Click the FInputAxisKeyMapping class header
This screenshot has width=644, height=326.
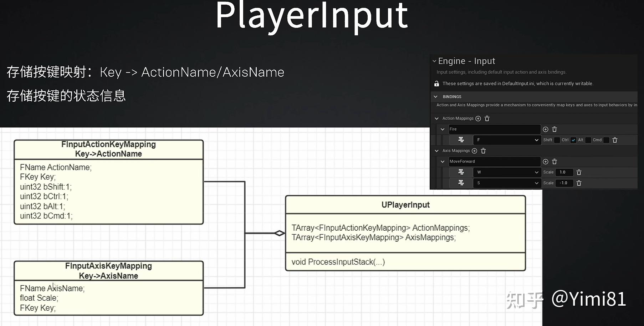pos(108,271)
